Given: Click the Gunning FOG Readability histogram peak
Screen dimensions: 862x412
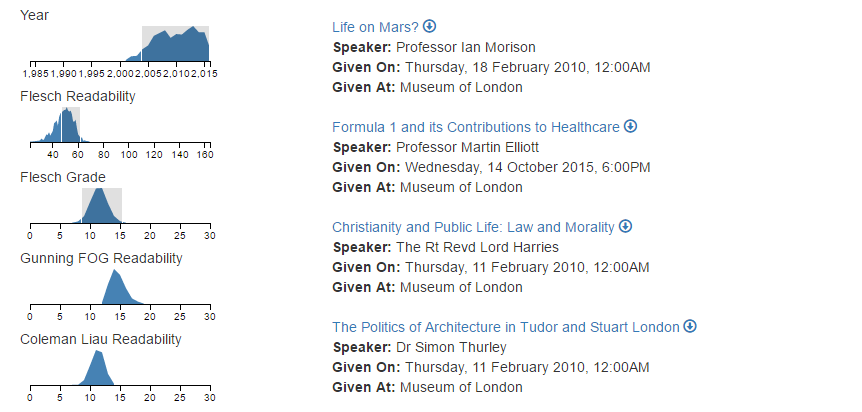Looking at the screenshot, I should coord(115,273).
